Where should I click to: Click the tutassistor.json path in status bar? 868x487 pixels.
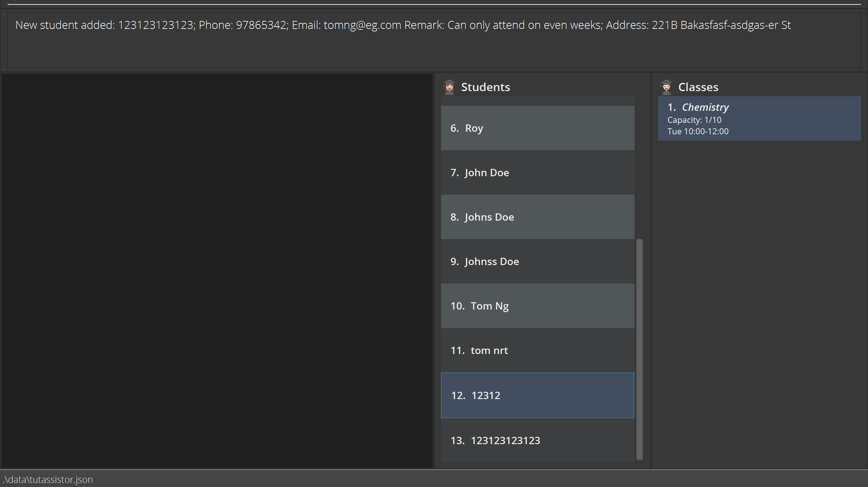pos(48,480)
